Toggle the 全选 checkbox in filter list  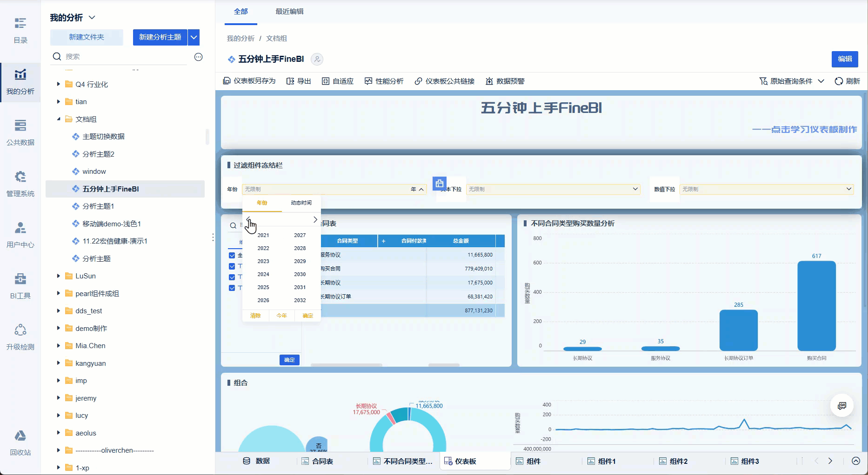pos(232,255)
